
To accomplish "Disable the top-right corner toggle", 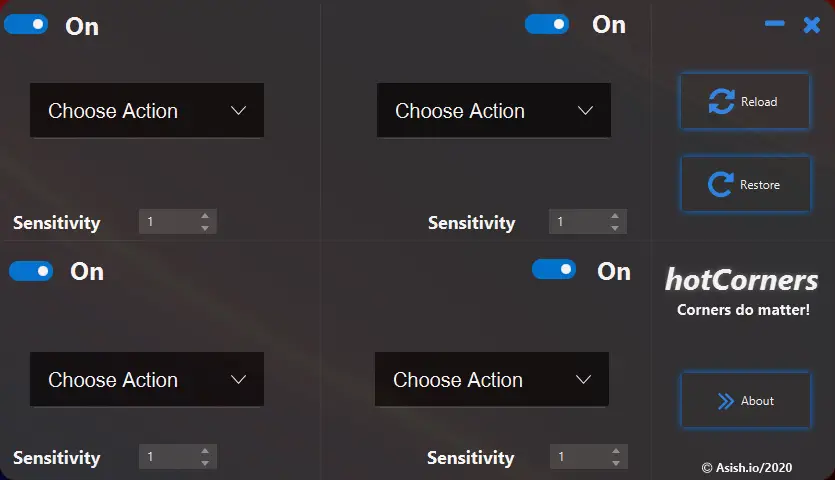I will tap(547, 23).
